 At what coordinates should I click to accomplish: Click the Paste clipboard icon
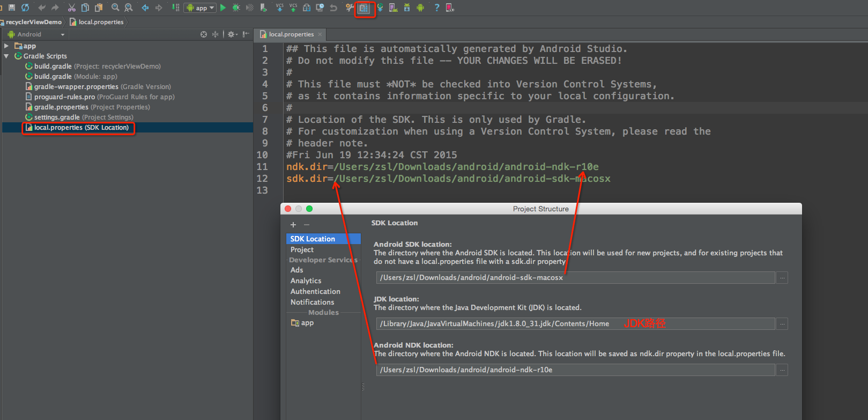(99, 8)
